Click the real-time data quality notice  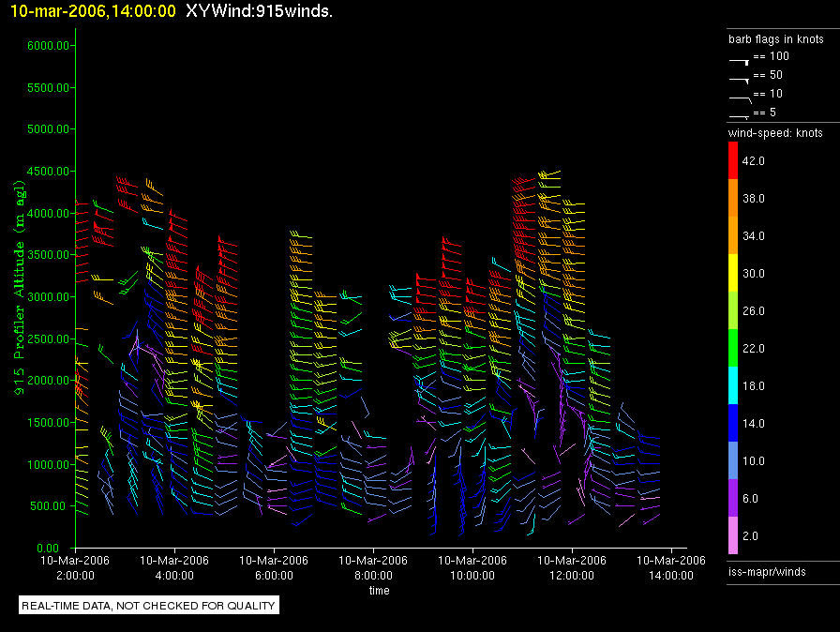tap(149, 606)
